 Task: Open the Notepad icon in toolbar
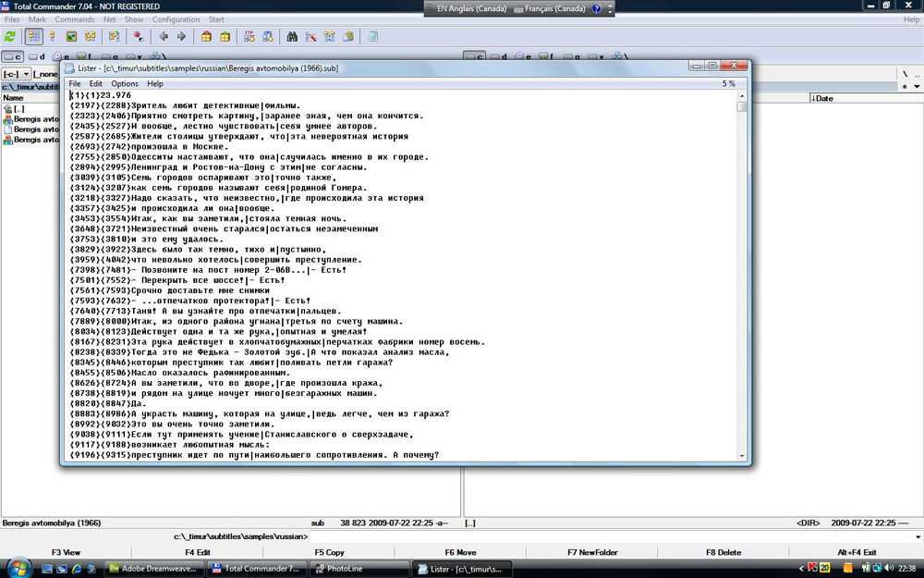click(373, 37)
